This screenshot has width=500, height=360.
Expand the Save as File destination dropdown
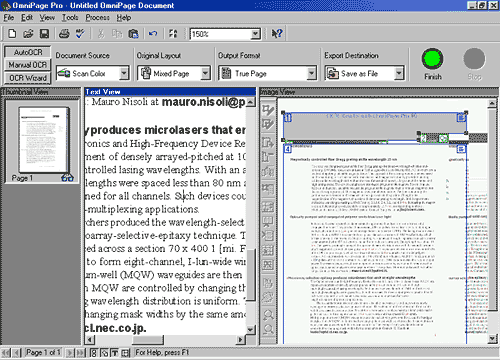point(399,73)
